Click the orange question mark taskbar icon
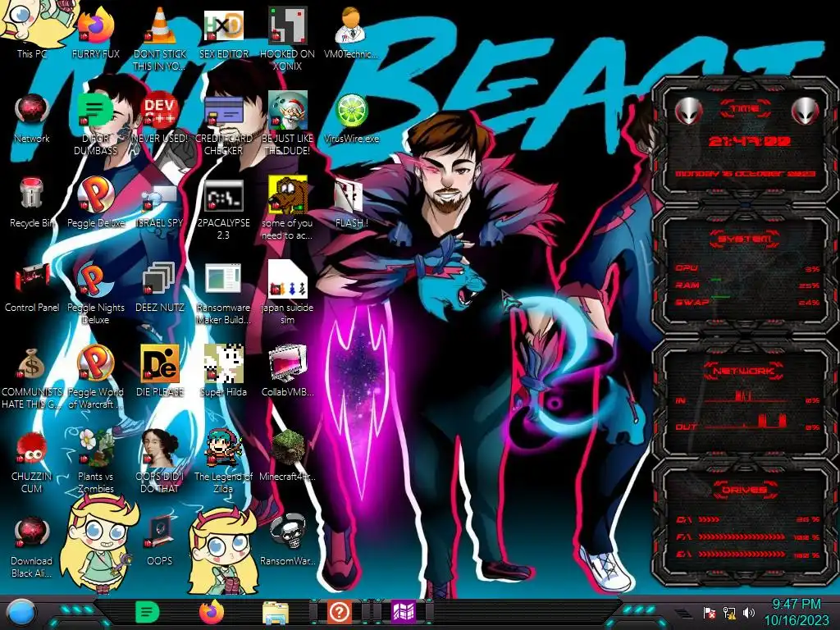 coord(339,612)
